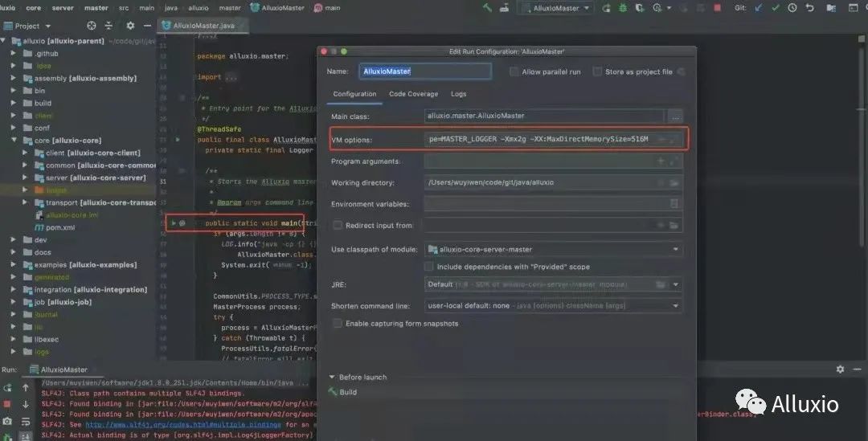
Task: Click browse folder icon in Working directory field
Action: point(674,182)
